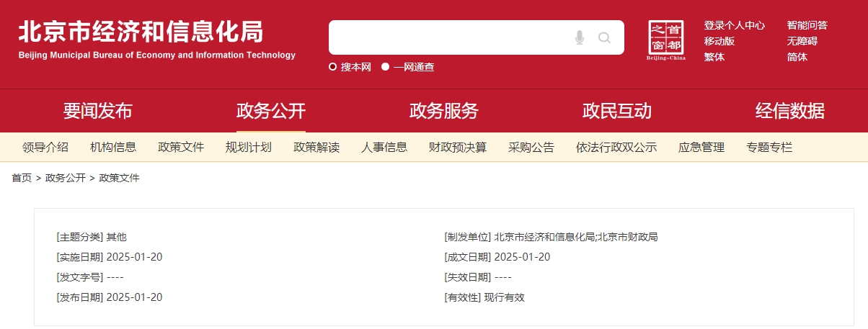Open 登录个人中心 link
The image size is (868, 329).
pyautogui.click(x=735, y=25)
